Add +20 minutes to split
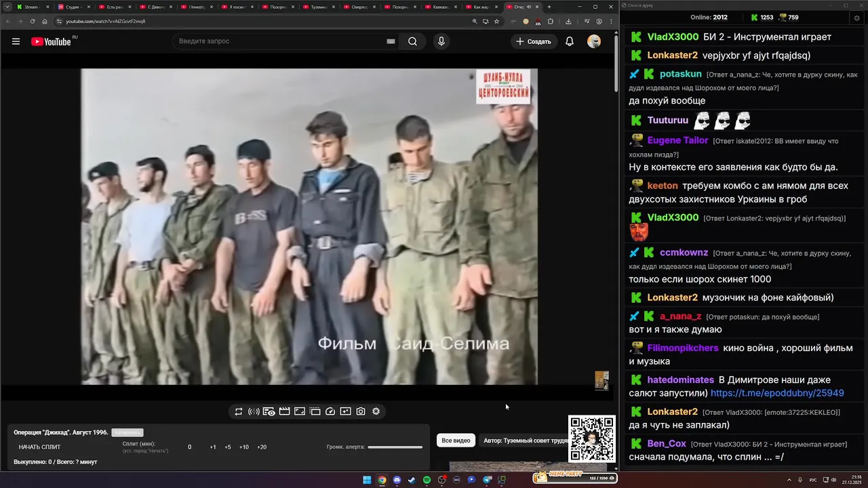868x488 pixels. 262,447
